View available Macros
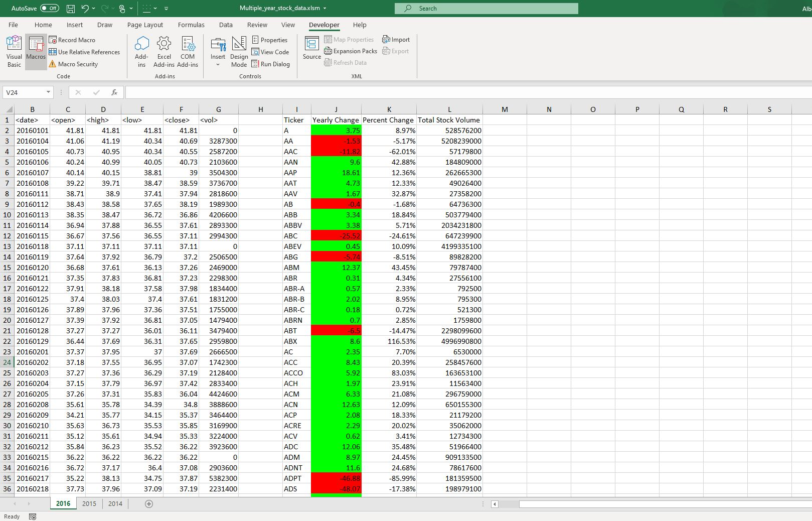Image resolution: width=812 pixels, height=521 pixels. (36, 52)
